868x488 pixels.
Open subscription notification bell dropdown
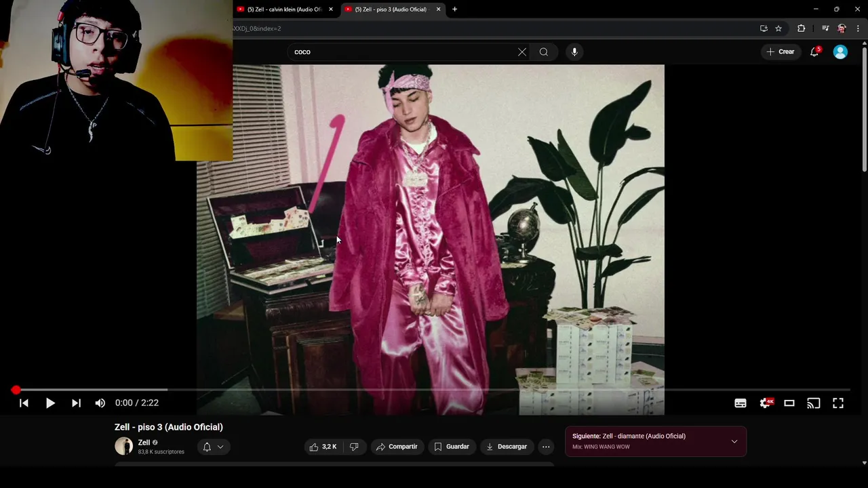coord(214,447)
